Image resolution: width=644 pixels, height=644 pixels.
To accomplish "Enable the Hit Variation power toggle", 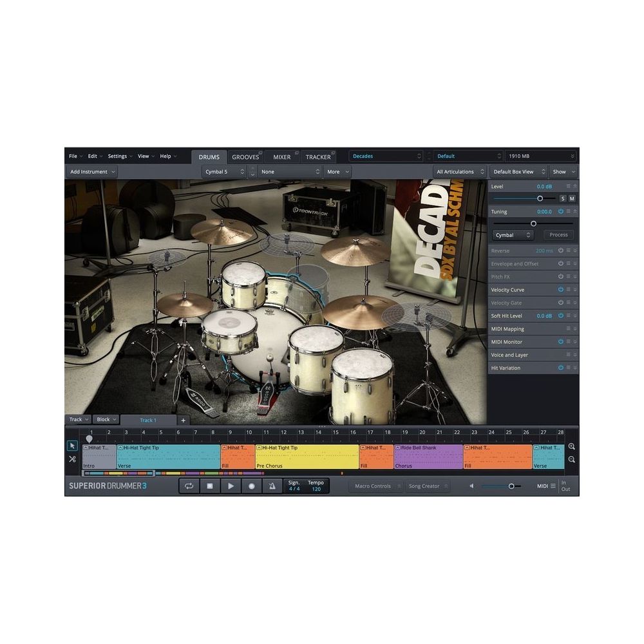I will tap(560, 368).
